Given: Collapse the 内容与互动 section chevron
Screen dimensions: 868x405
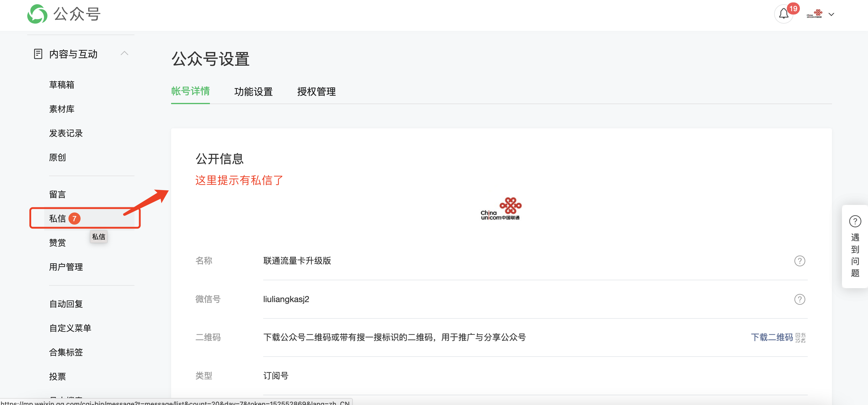Looking at the screenshot, I should [x=124, y=54].
